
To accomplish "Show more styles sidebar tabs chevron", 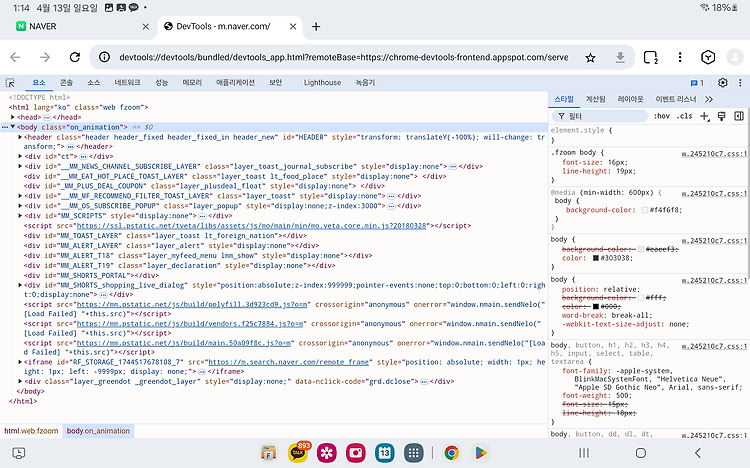I will tap(709, 99).
